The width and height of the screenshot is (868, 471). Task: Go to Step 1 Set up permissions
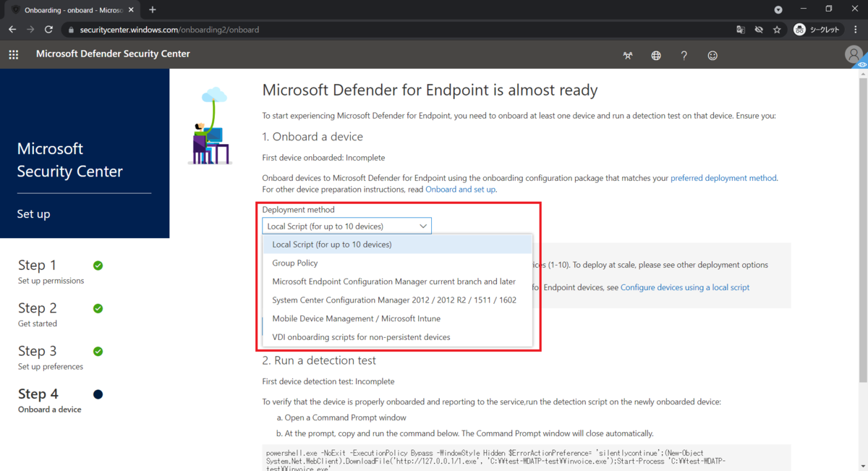click(x=60, y=271)
